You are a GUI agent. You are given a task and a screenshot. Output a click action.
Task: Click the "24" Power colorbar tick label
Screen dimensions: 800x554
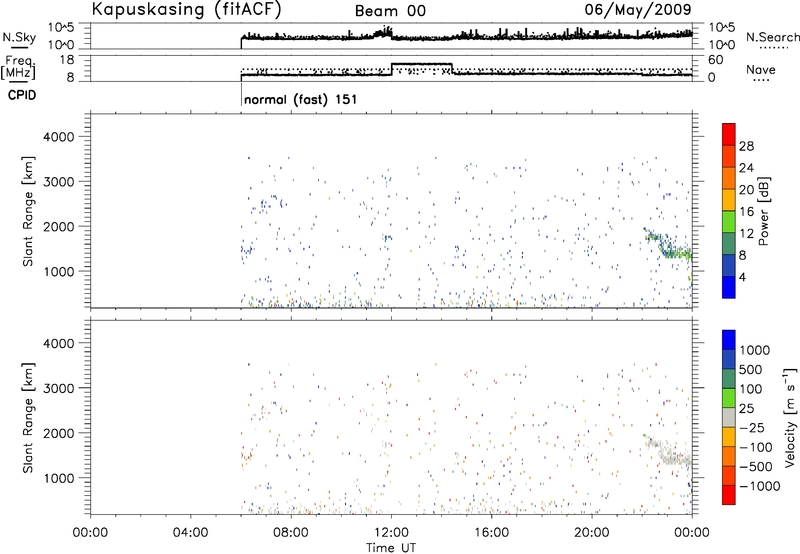click(746, 168)
